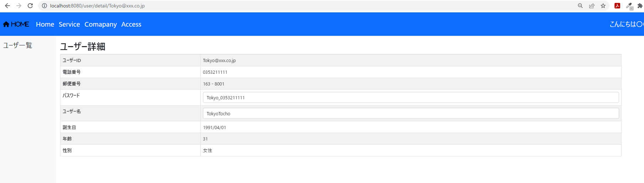The image size is (644, 183).
Task: Click the ユーザーID label cell
Action: (x=130, y=60)
